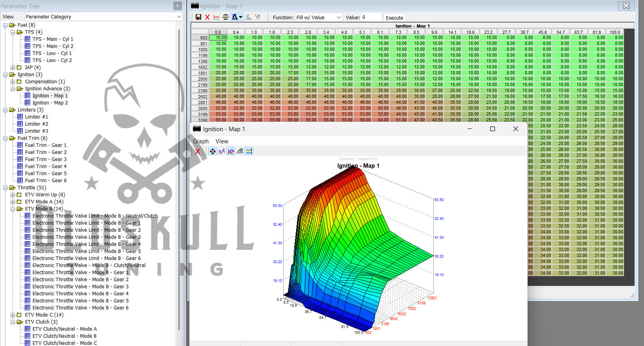This screenshot has width=644, height=346.
Task: Toggle the colored lines legend icon in the graph toolbar
Action: click(x=249, y=151)
